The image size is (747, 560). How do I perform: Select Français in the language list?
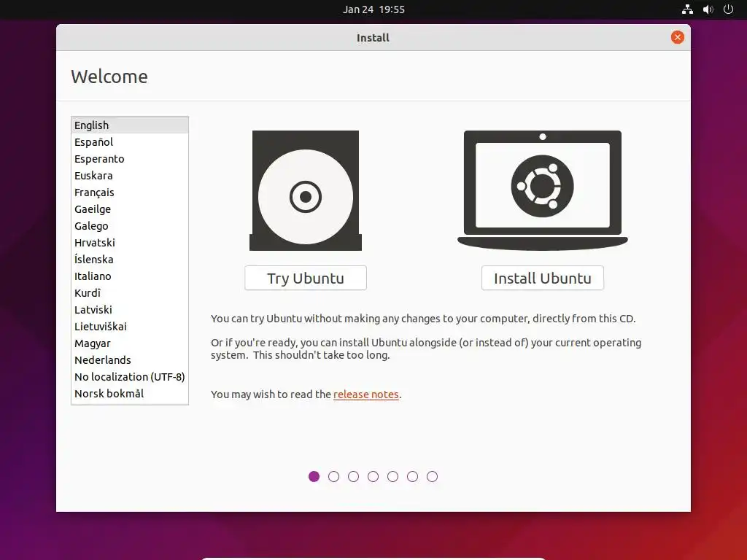pos(130,192)
